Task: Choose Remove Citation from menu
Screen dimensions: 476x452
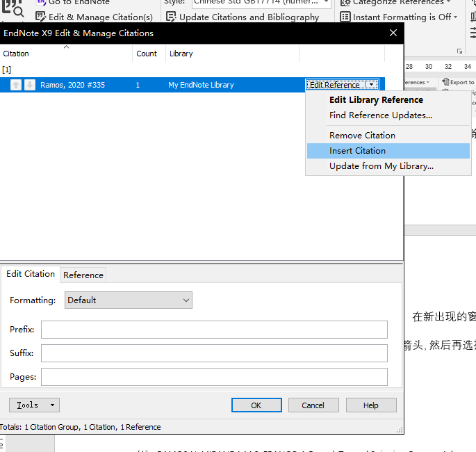Action: (362, 136)
